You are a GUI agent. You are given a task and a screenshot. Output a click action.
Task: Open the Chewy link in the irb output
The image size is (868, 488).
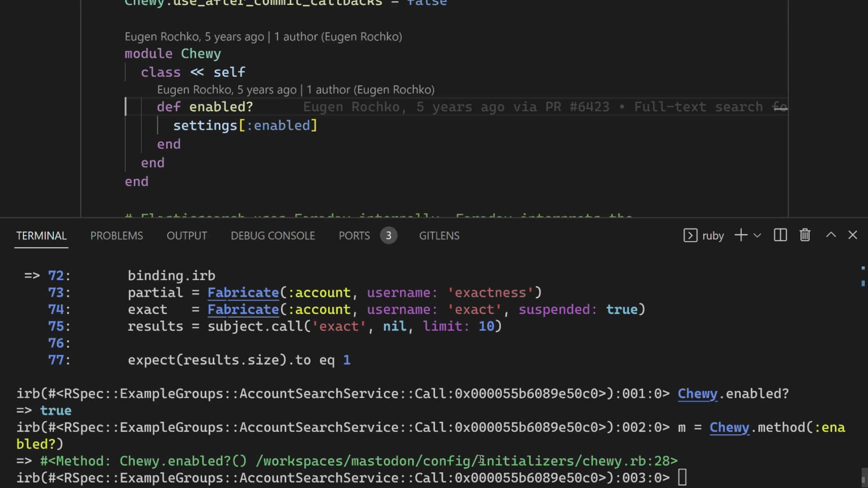[x=697, y=394]
